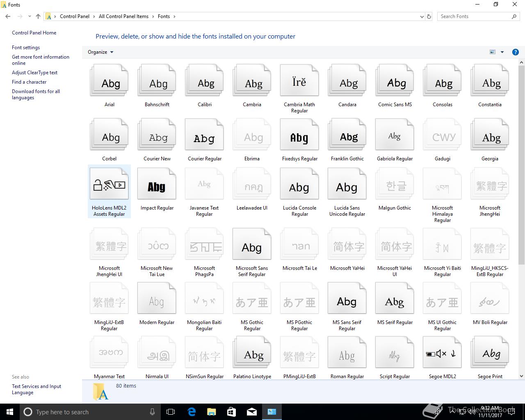Click the taskbar search box
This screenshot has height=420, width=525.
point(90,412)
